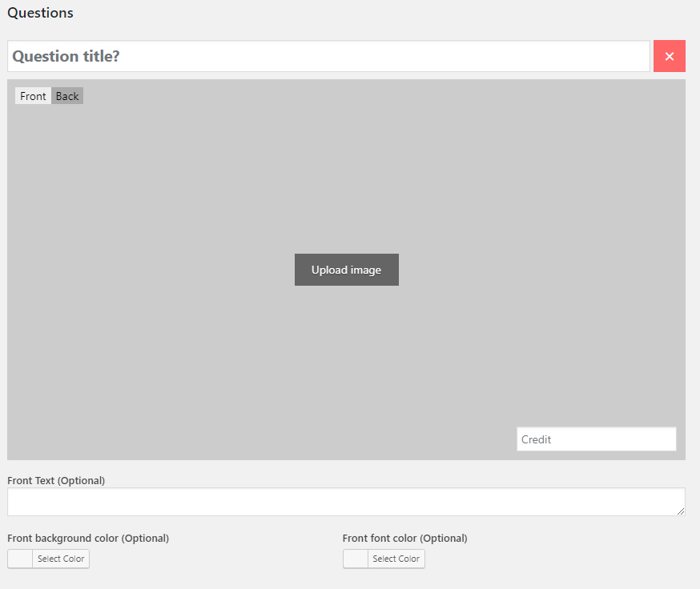Click the Front Text (Optional) label

[56, 480]
